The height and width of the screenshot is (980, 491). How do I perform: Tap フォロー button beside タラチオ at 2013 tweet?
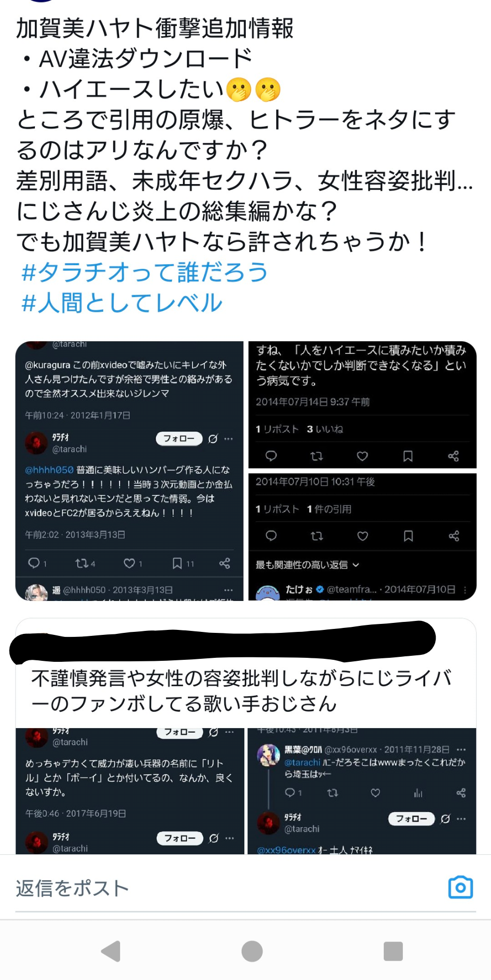pyautogui.click(x=179, y=438)
